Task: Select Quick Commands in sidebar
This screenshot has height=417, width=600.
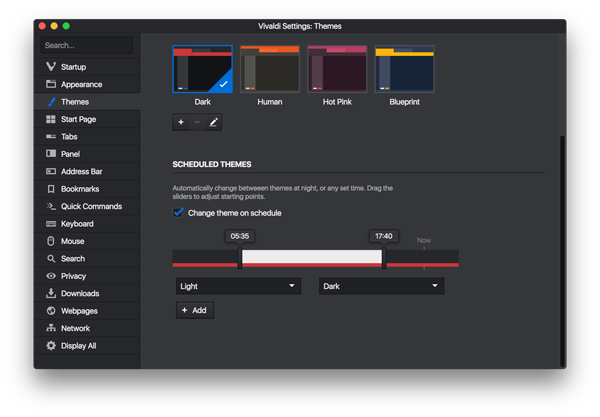Action: (x=87, y=206)
